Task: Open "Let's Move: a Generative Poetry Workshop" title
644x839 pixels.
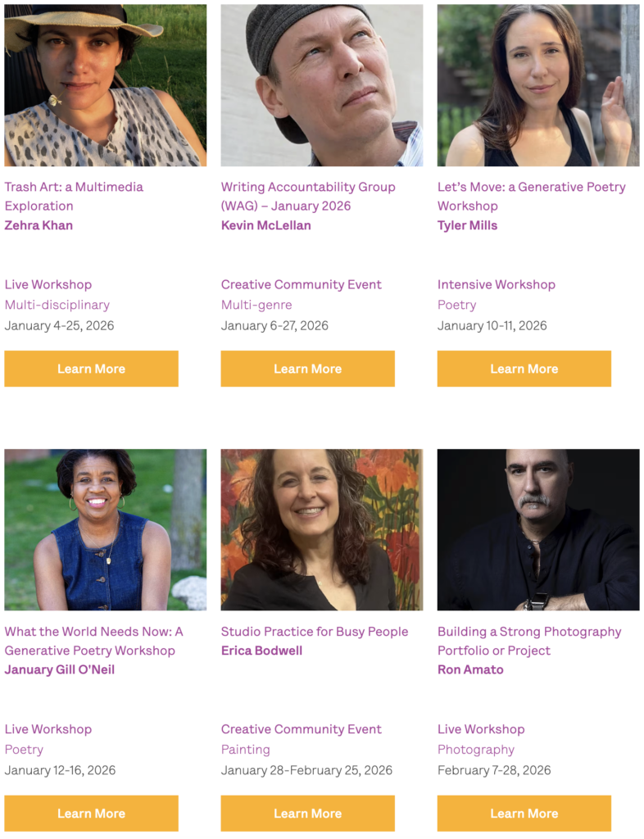Action: click(531, 196)
